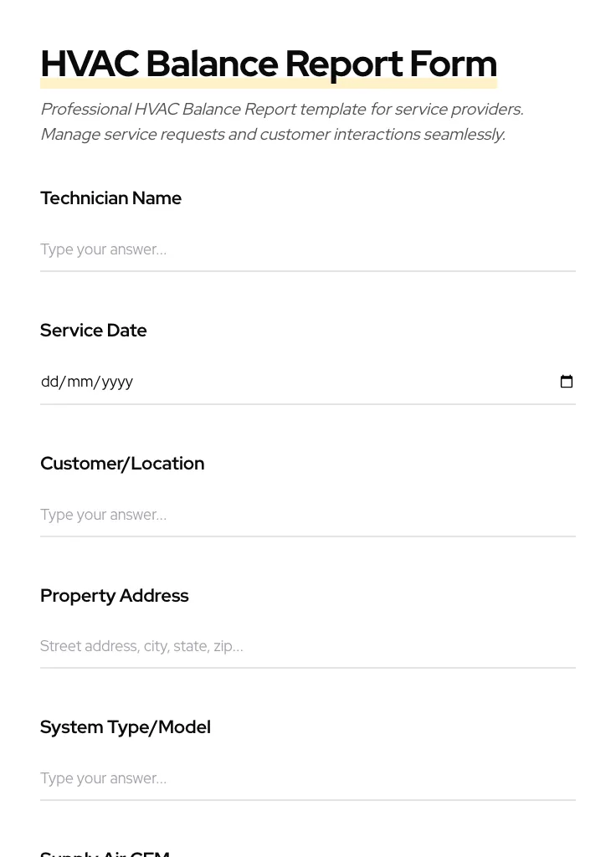Screen dimensions: 616x857
Task: Click the partially visible Supply Air CFM label
Action: tap(105, 853)
